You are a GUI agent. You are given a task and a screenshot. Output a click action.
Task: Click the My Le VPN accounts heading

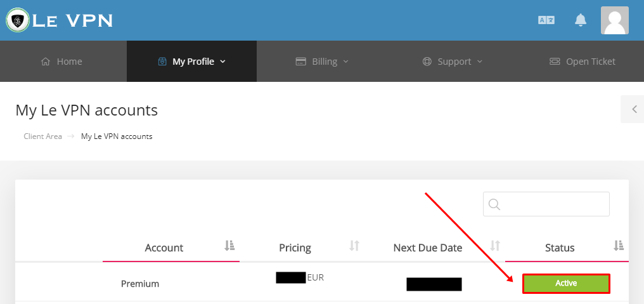[87, 110]
